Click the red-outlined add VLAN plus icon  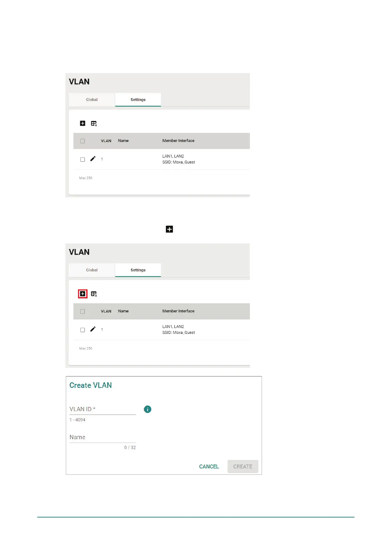tap(83, 294)
